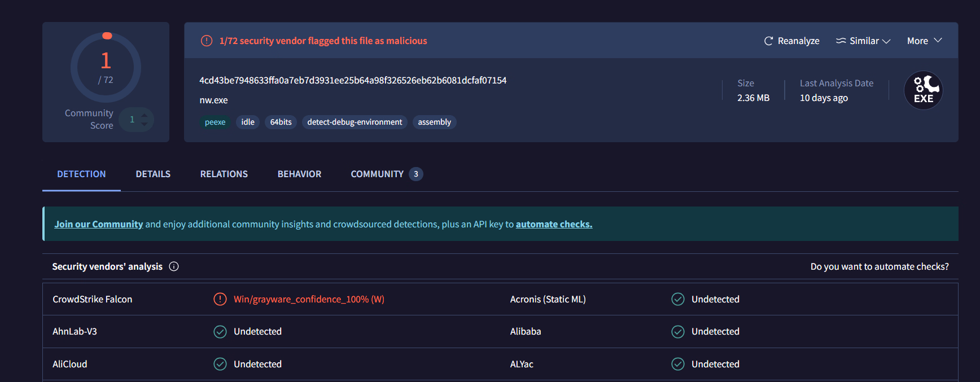This screenshot has height=382, width=980.
Task: Click ALYac undetected checkmark icon
Action: click(678, 364)
